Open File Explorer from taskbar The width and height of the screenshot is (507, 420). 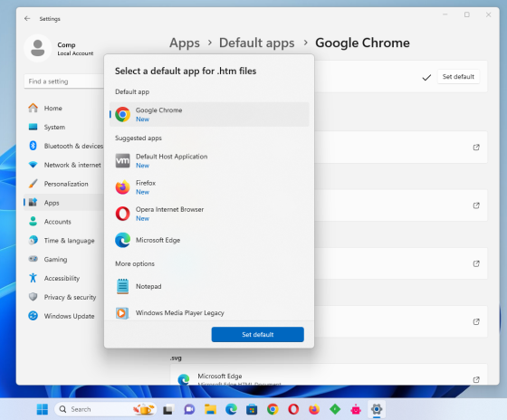(210, 409)
